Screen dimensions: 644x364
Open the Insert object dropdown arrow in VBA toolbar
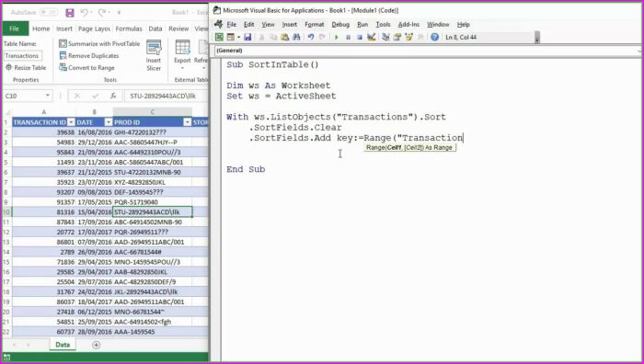[x=238, y=38]
